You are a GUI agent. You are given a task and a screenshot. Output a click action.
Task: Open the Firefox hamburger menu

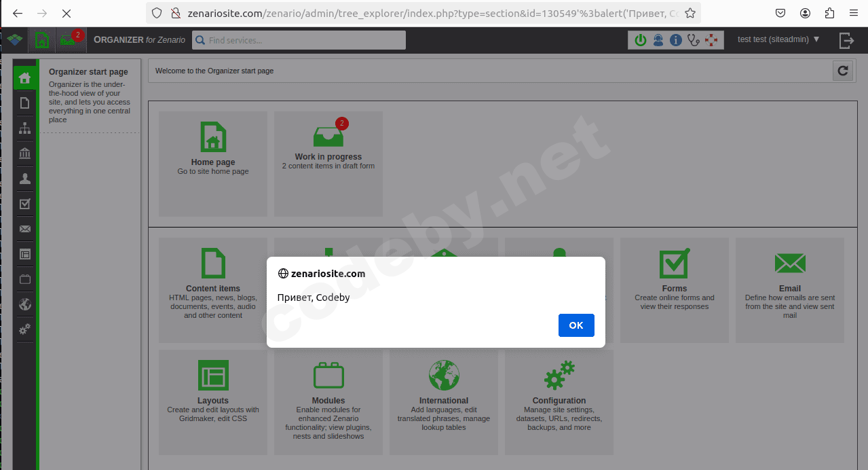[x=854, y=13]
